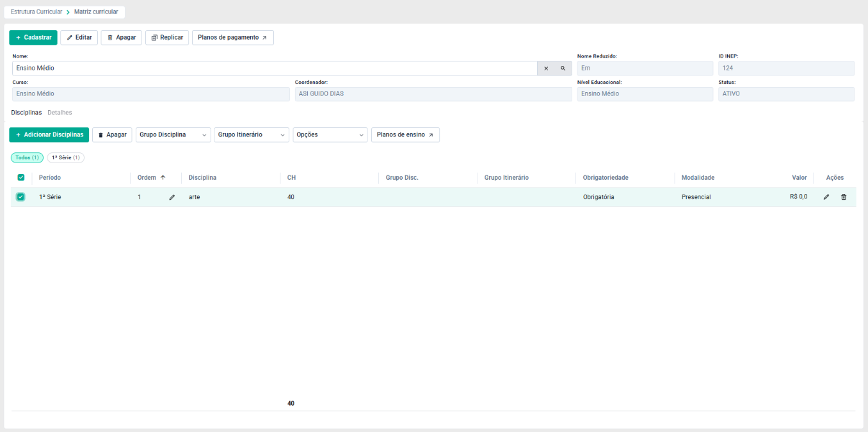This screenshot has height=432, width=868.
Task: Delete arte row with trash icon
Action: point(844,197)
